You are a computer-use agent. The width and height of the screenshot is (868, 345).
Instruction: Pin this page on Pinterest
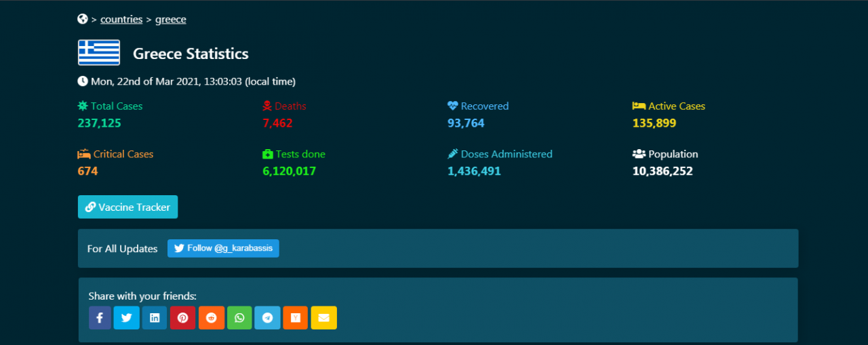(x=183, y=318)
